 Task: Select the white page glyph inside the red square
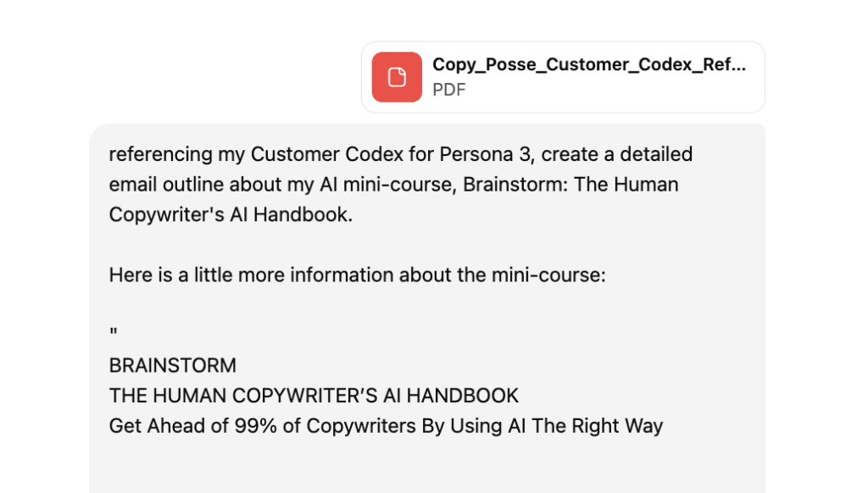[396, 77]
